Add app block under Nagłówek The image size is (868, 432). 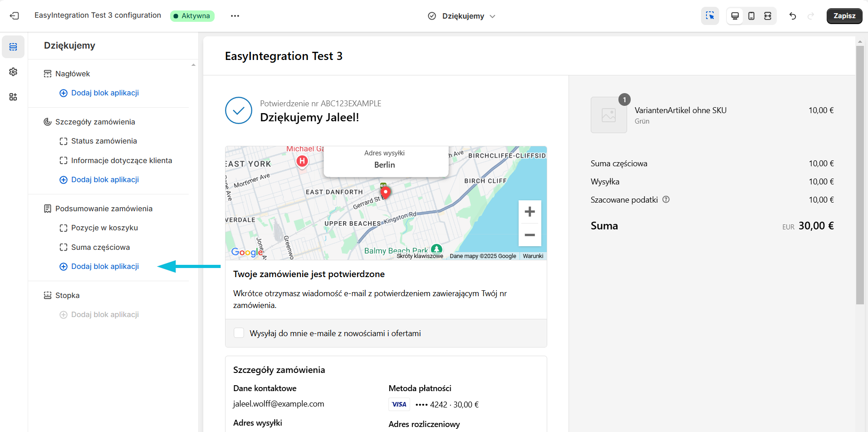coord(99,93)
